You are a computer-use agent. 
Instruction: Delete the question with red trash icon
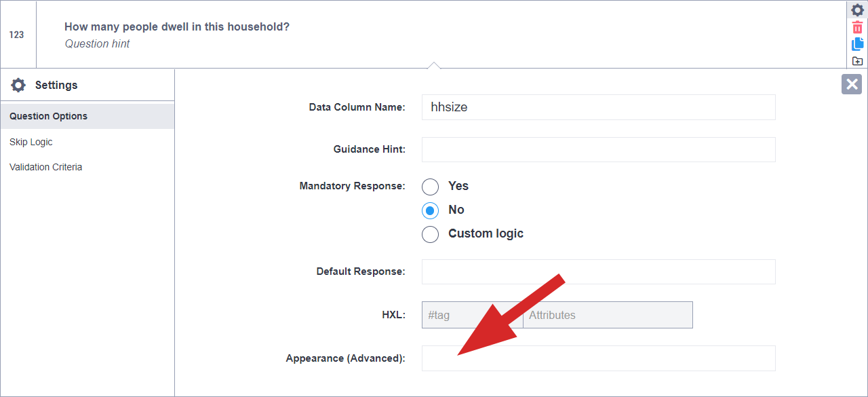(857, 28)
